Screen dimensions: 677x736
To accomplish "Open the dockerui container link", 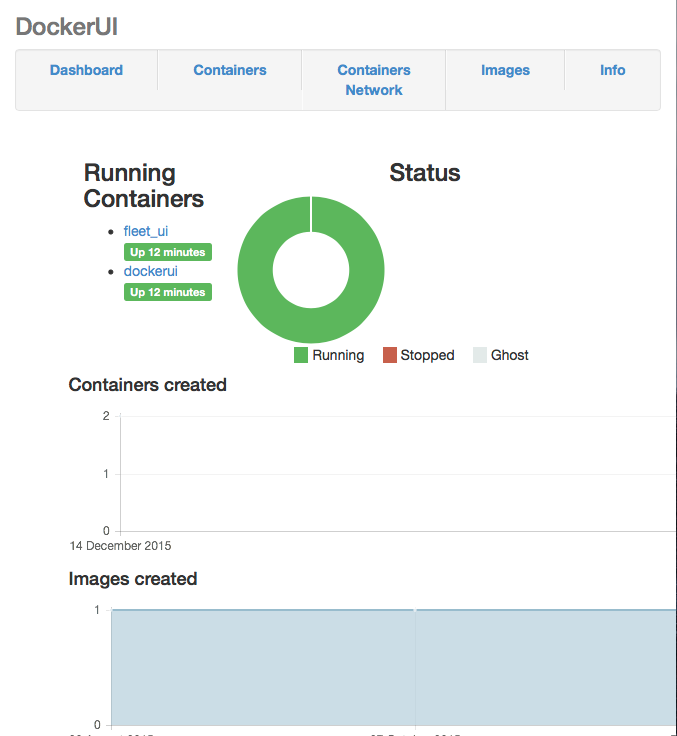I will point(151,271).
